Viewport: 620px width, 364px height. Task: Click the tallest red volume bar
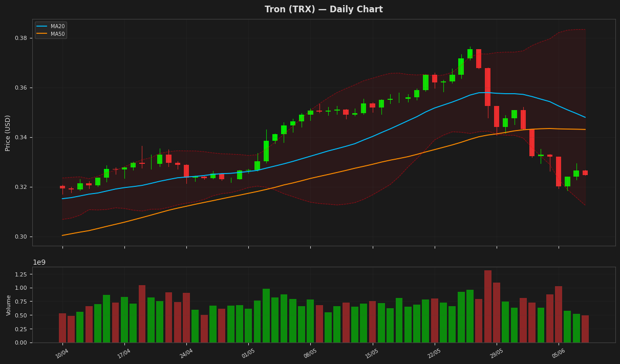488,307
